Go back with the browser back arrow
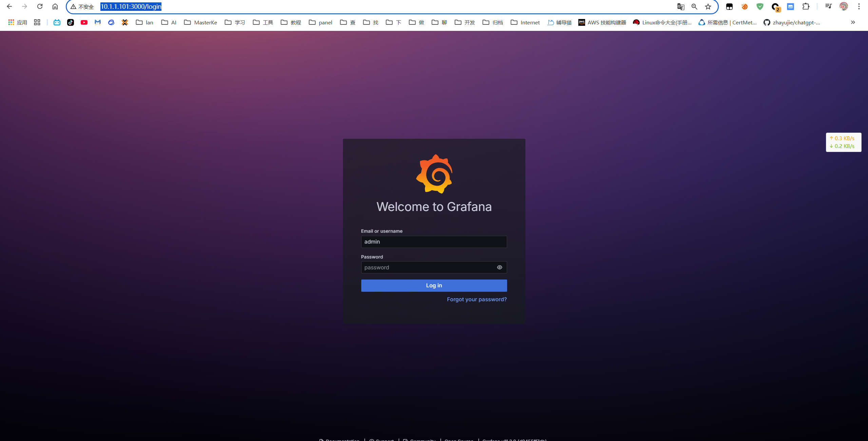The height and width of the screenshot is (441, 868). (x=9, y=6)
